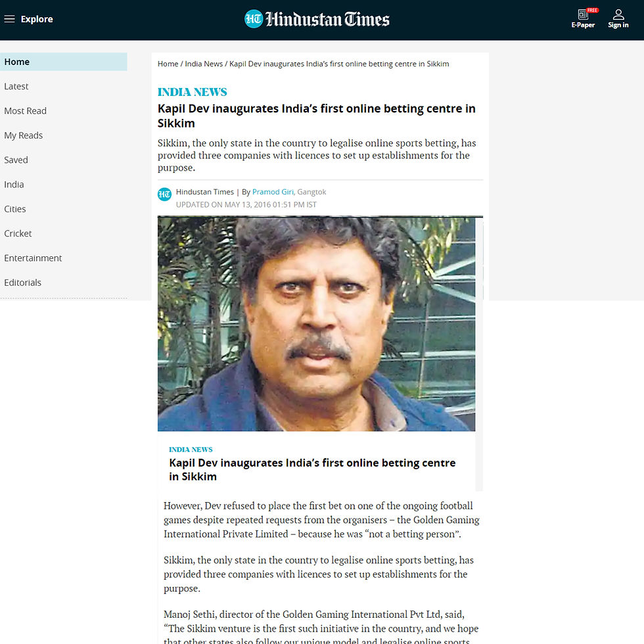This screenshot has height=644, width=644.
Task: Go to My Reads
Action: tap(24, 135)
